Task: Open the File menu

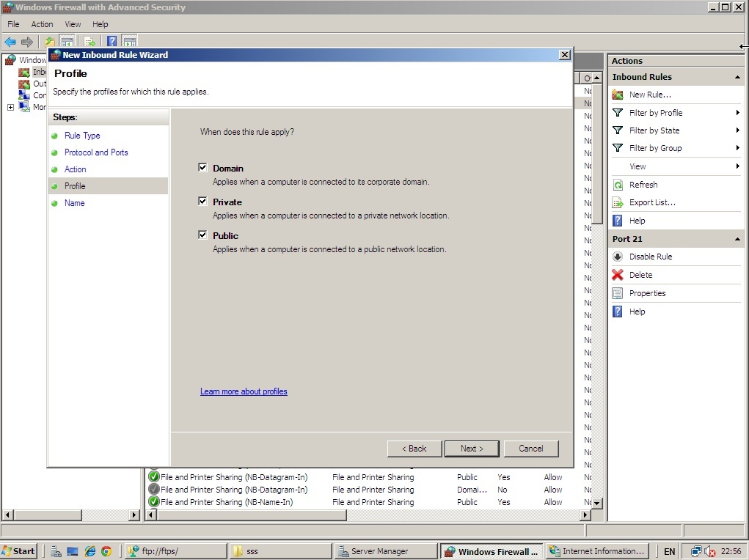Action: coord(13,24)
